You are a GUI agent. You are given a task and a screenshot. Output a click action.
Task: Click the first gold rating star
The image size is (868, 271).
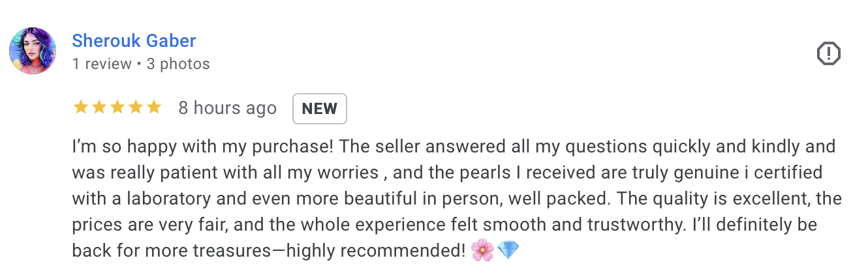[x=81, y=107]
